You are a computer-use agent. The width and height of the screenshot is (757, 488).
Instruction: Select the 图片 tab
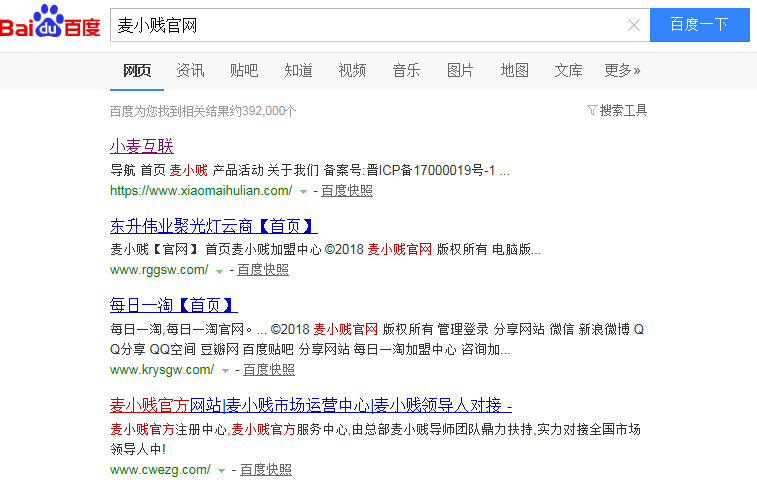coord(460,70)
